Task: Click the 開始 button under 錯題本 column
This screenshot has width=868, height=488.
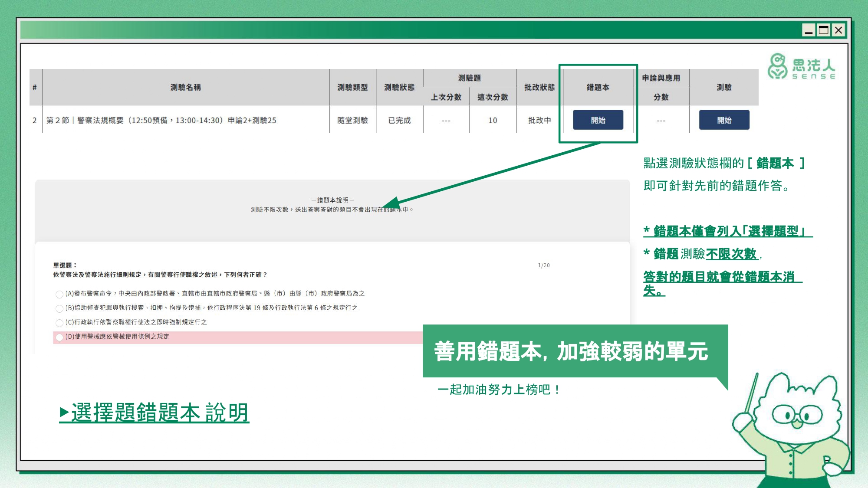Action: (598, 120)
